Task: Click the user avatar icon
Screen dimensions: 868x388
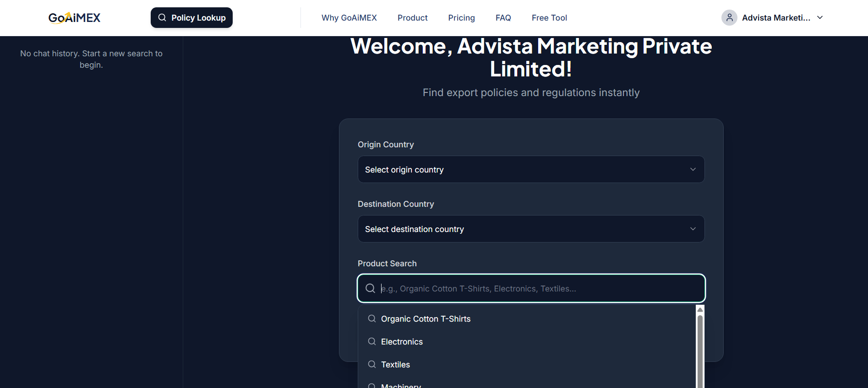Action: click(729, 17)
